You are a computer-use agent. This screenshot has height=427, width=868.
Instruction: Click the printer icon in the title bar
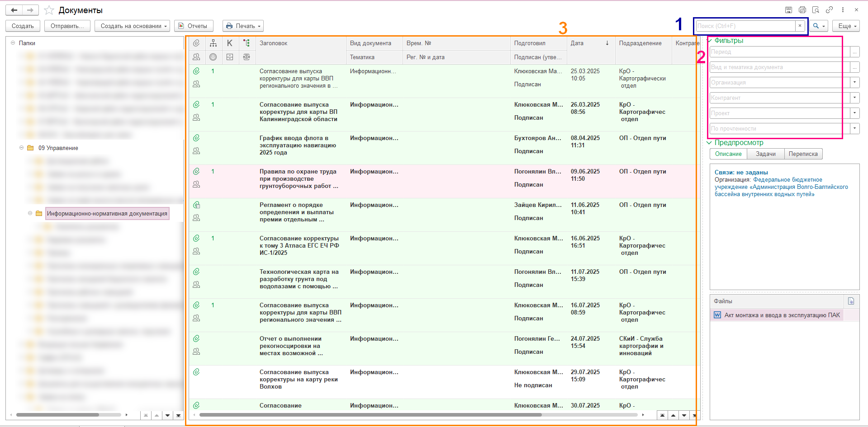click(x=802, y=10)
